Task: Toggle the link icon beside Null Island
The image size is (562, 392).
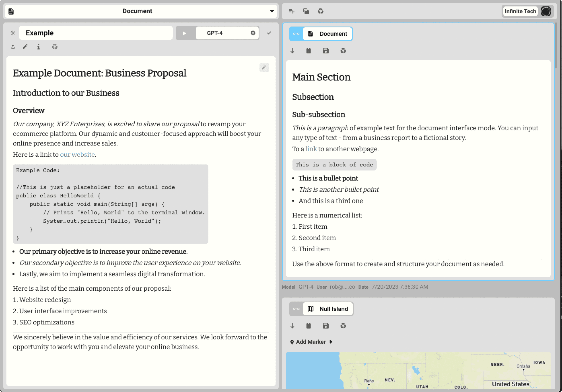Action: [296, 309]
